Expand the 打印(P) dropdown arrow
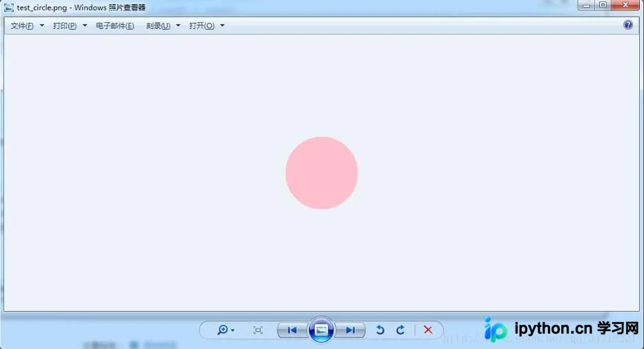644x349 pixels. pos(85,26)
